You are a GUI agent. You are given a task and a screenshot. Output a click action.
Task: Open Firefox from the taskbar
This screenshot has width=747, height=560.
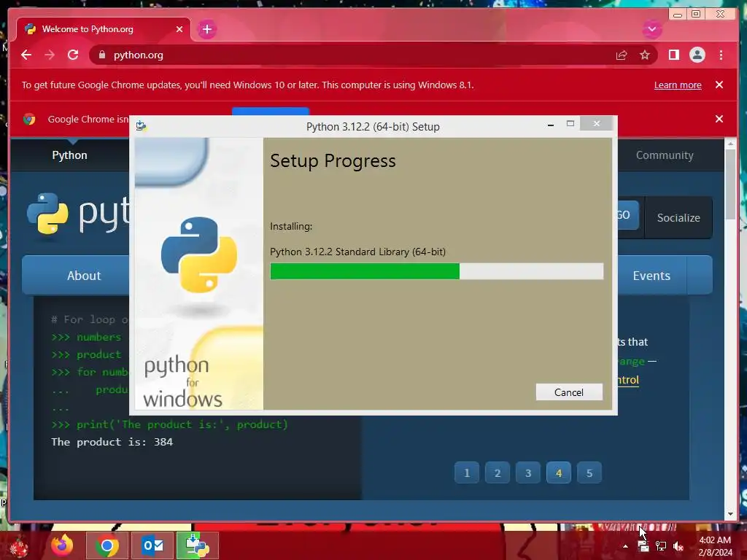(63, 545)
